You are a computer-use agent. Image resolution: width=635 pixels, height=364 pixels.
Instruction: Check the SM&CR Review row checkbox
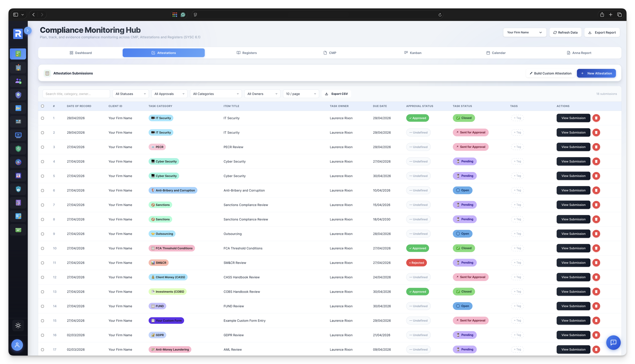(x=42, y=263)
